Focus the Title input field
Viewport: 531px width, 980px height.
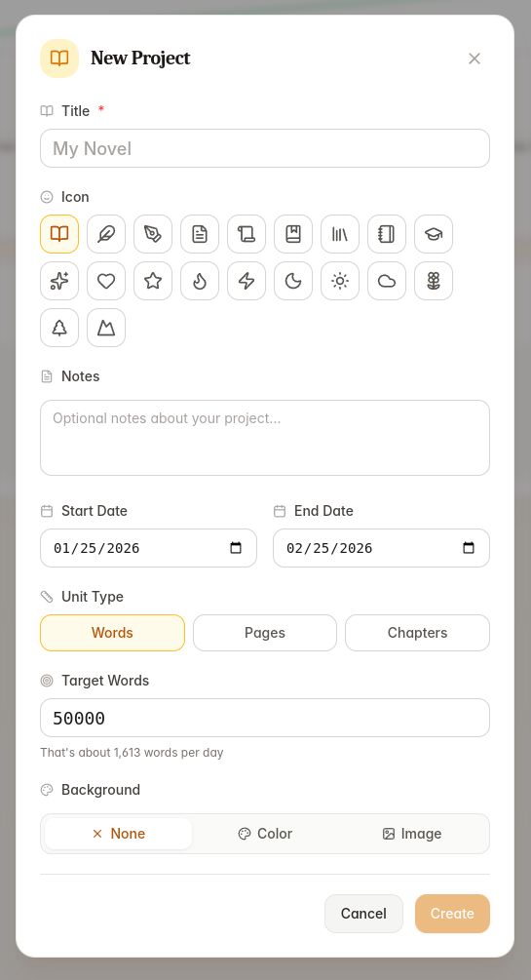265,148
